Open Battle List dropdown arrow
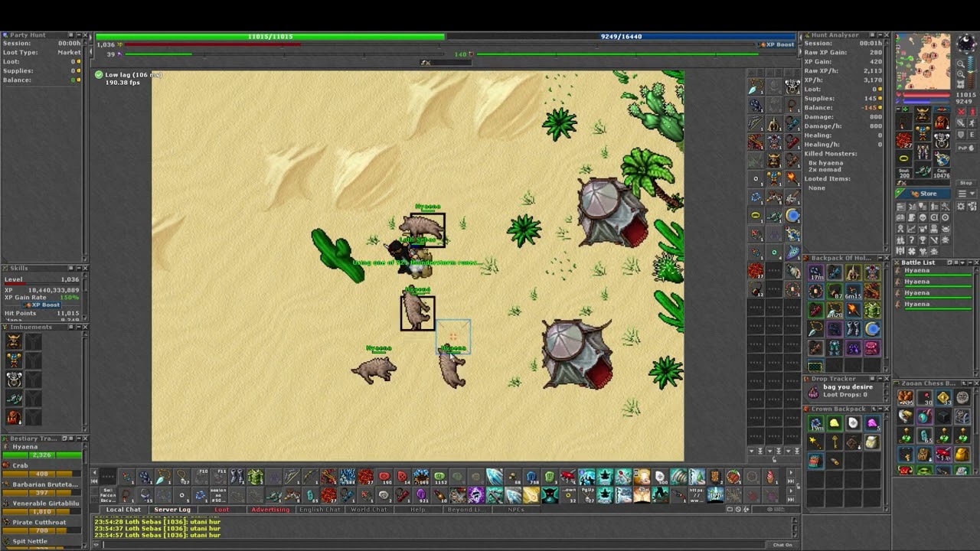The image size is (980, 551). [962, 262]
